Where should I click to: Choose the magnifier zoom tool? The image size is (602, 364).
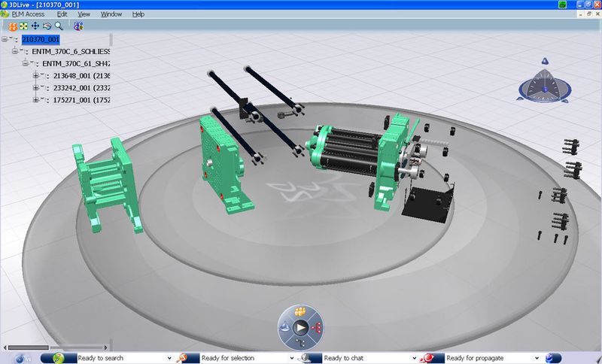point(59,26)
